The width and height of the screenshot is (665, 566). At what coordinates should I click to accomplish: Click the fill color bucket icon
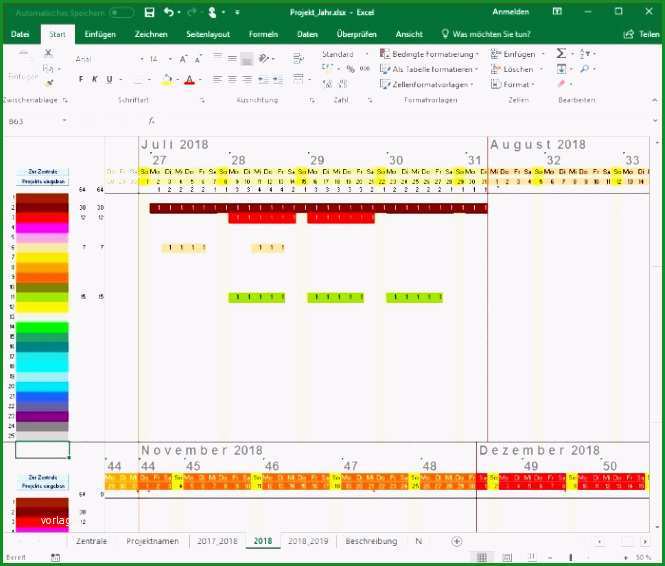click(167, 79)
